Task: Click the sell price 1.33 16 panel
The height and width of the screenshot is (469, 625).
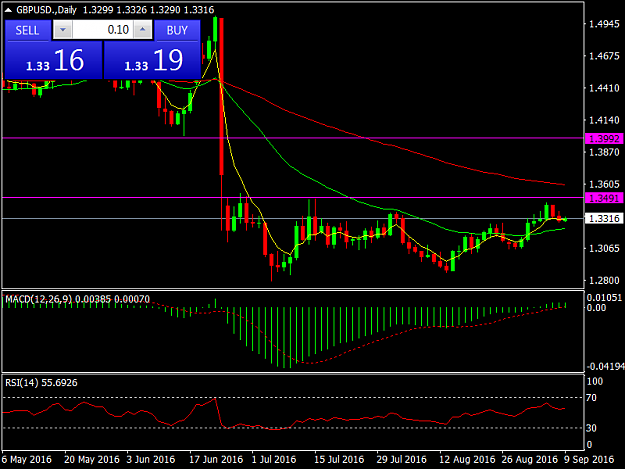Action: 54,61
